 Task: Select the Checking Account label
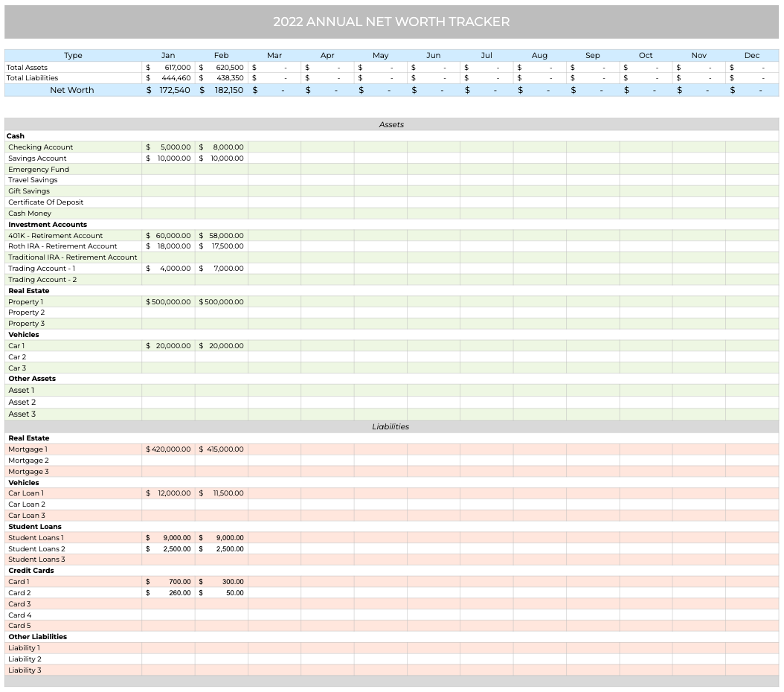point(40,147)
